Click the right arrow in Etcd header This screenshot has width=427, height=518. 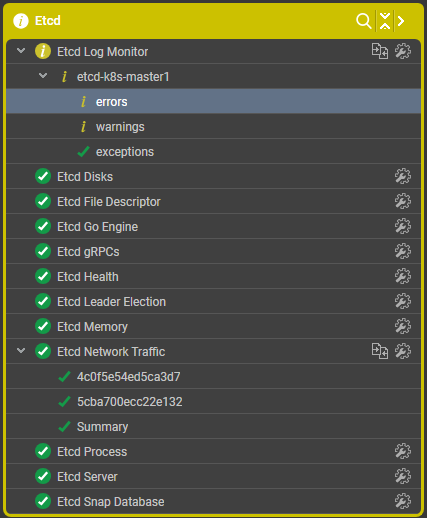coord(401,21)
